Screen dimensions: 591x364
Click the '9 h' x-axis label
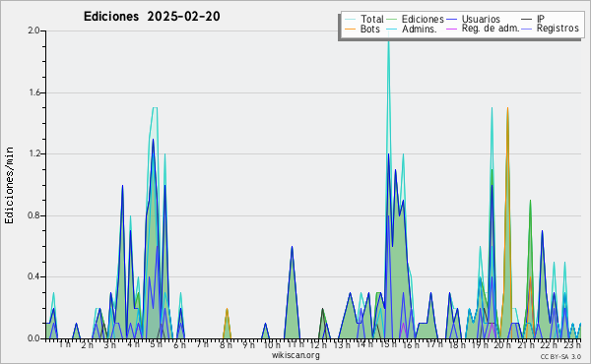tap(248, 345)
